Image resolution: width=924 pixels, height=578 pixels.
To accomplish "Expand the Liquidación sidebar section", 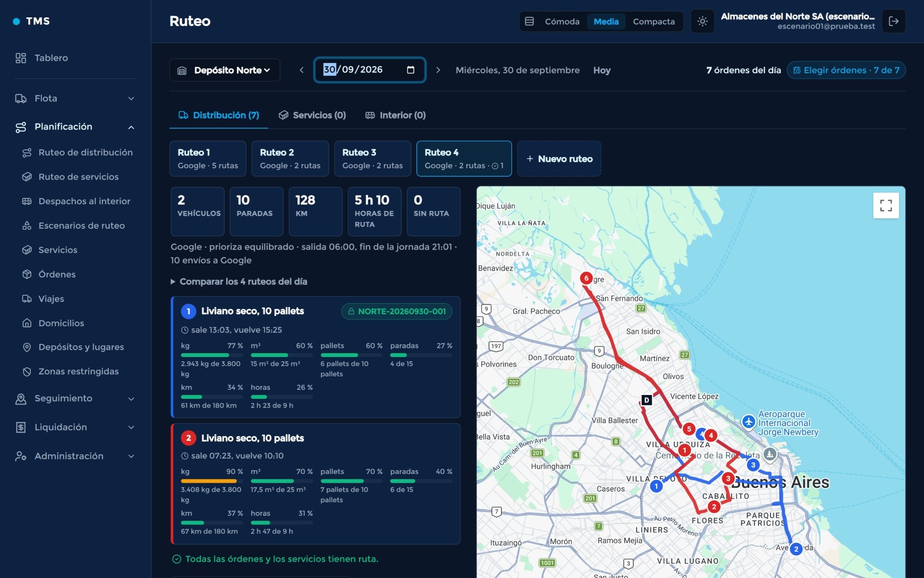I will click(75, 427).
